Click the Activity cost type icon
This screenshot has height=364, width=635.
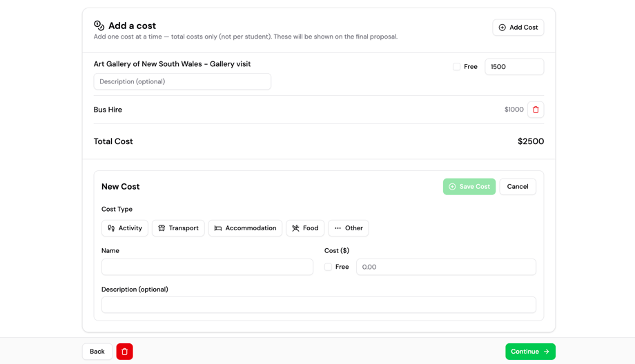click(x=111, y=228)
